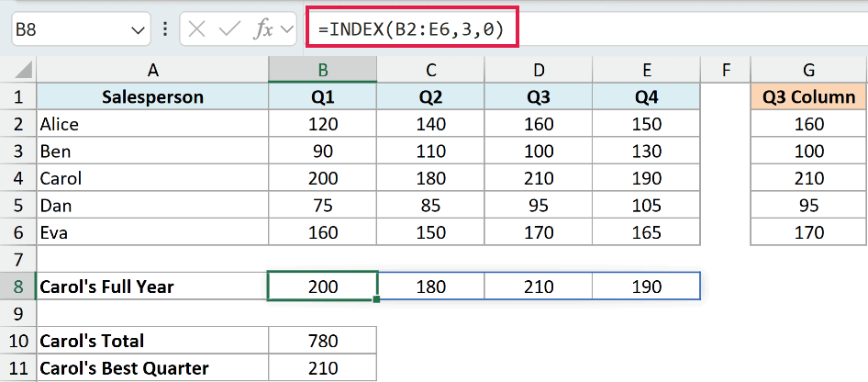The width and height of the screenshot is (868, 382).
Task: Open the Name Box dropdown arrow
Action: coord(138,30)
